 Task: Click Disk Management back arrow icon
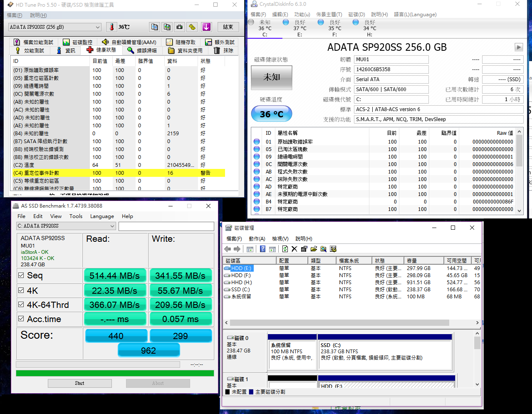[x=228, y=249]
